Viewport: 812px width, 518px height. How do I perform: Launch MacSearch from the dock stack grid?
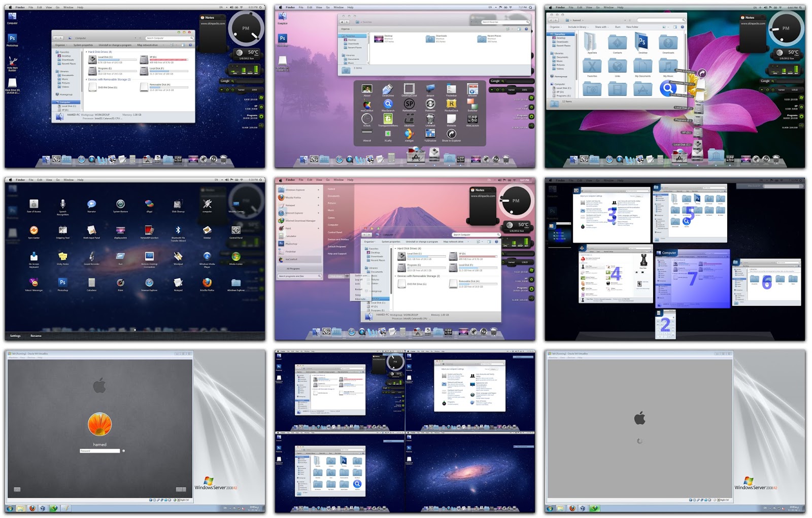[x=388, y=104]
